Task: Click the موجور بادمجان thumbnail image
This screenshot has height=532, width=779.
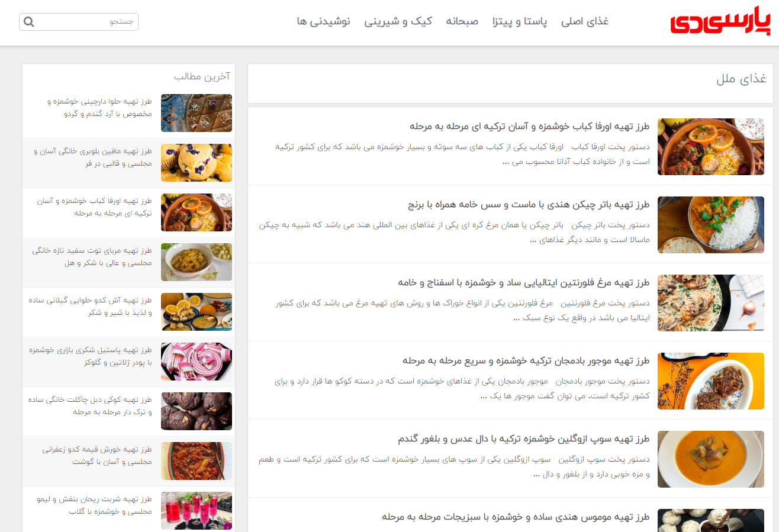Action: coord(711,381)
